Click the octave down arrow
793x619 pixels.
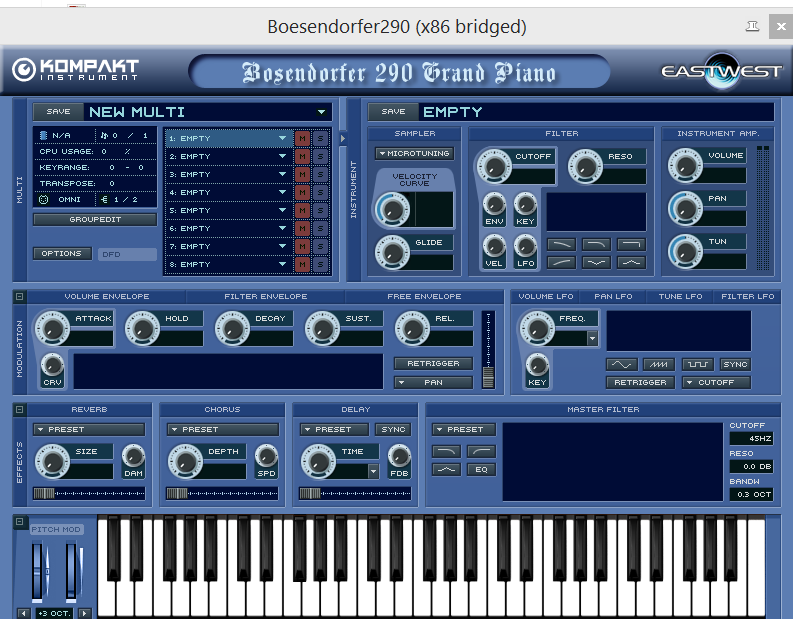click(x=24, y=613)
